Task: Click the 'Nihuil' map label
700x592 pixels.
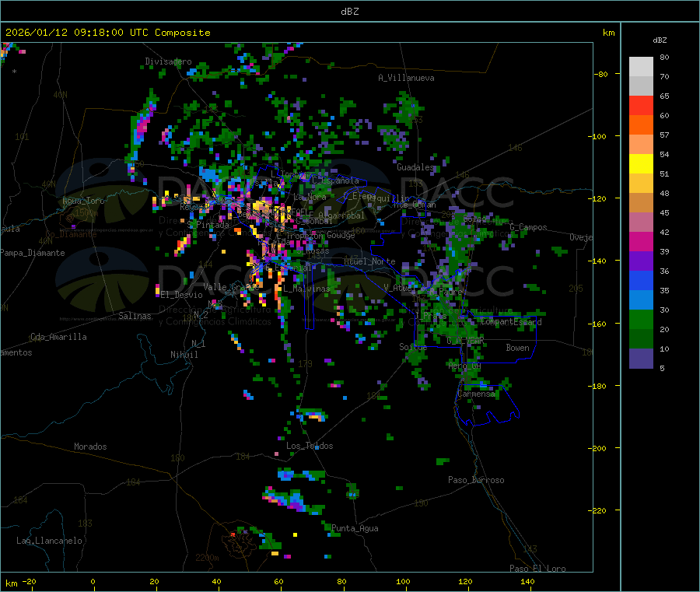Action: (184, 355)
